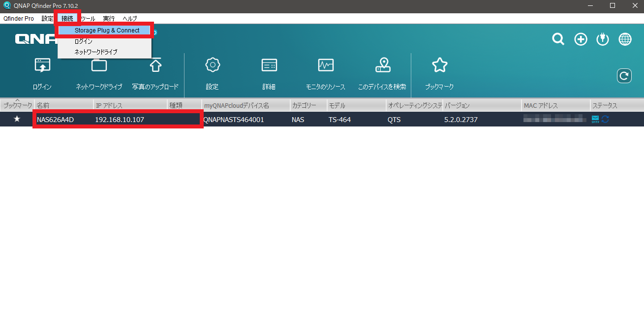Click the power plug icon in header
The width and height of the screenshot is (644, 314).
tap(603, 39)
